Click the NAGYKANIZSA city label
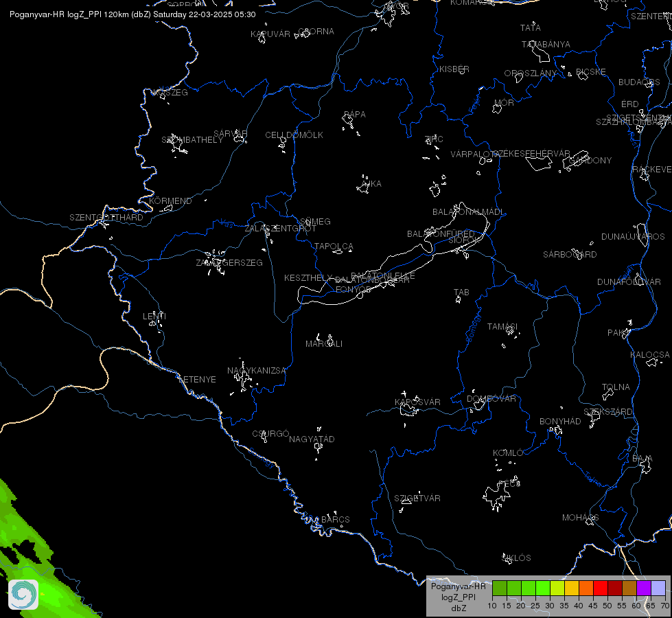 click(256, 371)
